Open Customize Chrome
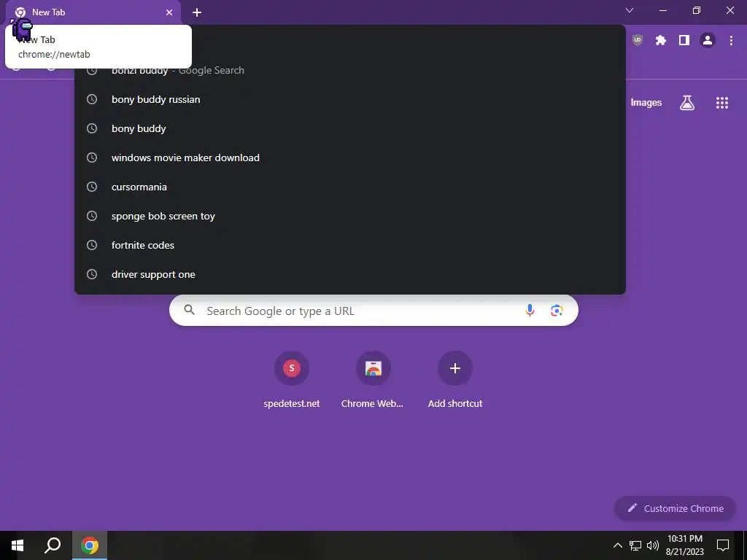Screen dimensions: 747x560 (675, 508)
